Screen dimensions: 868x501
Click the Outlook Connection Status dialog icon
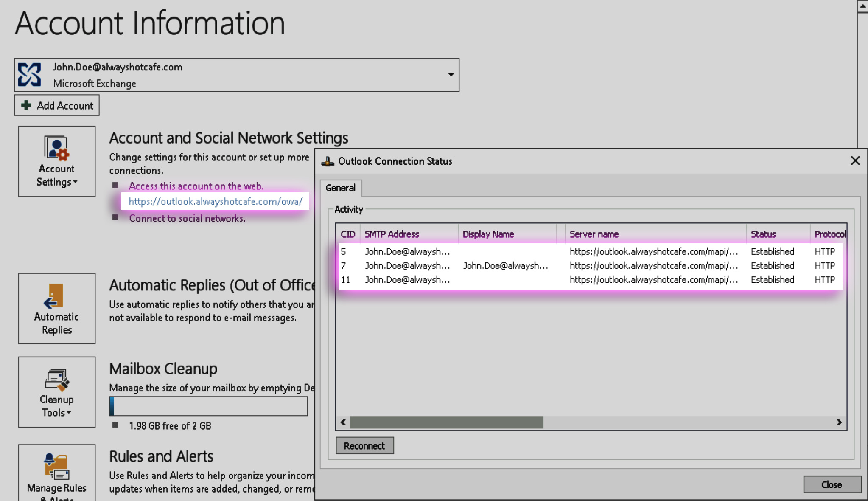pyautogui.click(x=328, y=161)
